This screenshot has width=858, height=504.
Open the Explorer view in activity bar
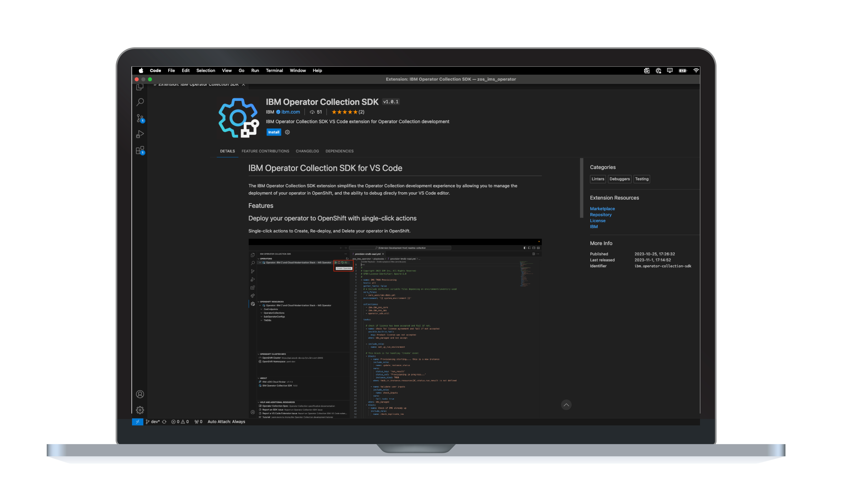[140, 87]
